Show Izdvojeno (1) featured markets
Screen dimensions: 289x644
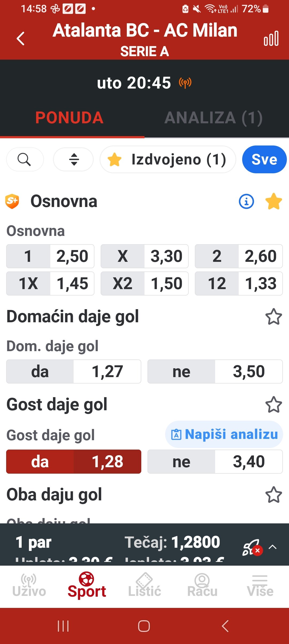(168, 160)
